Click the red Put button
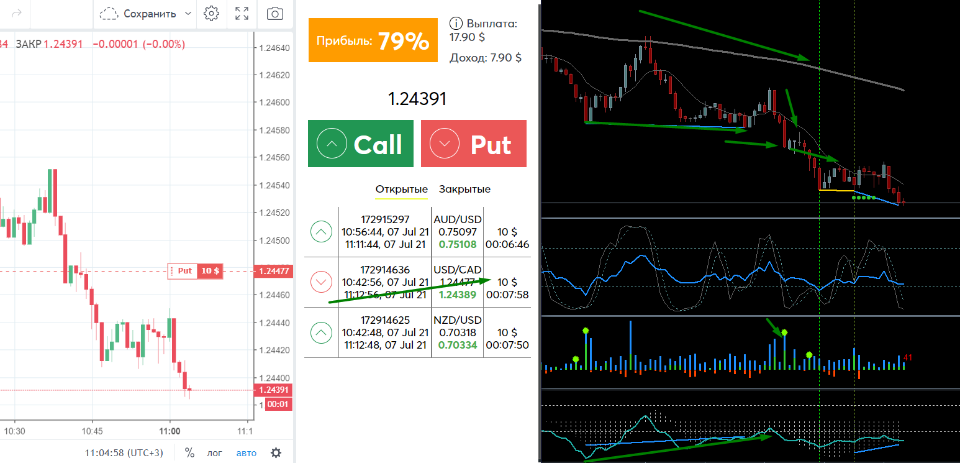960x463 pixels. 474,144
